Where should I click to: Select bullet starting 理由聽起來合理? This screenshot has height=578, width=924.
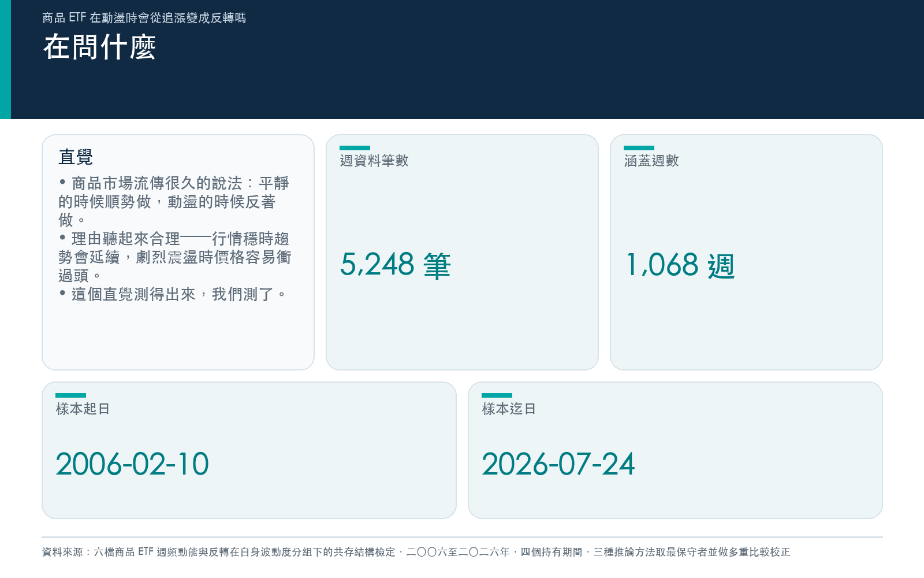(175, 257)
